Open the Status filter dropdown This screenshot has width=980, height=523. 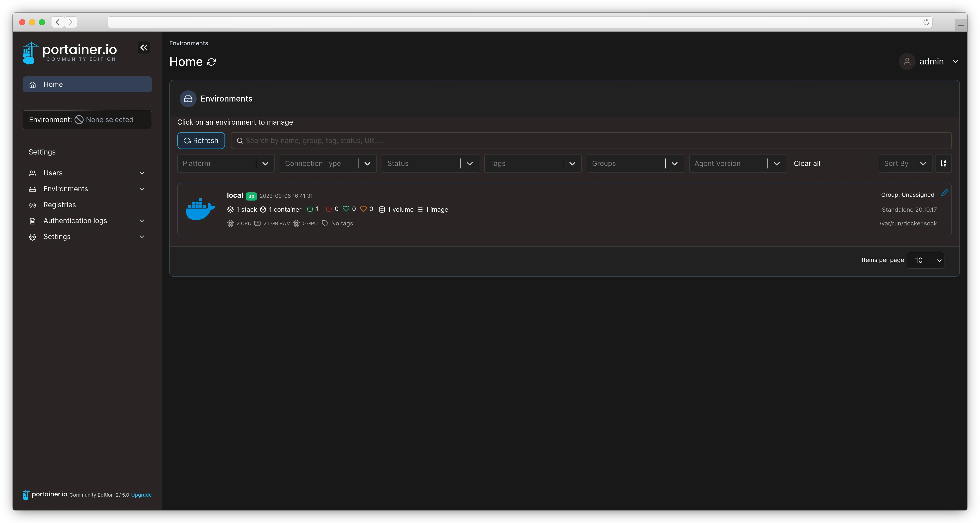430,163
